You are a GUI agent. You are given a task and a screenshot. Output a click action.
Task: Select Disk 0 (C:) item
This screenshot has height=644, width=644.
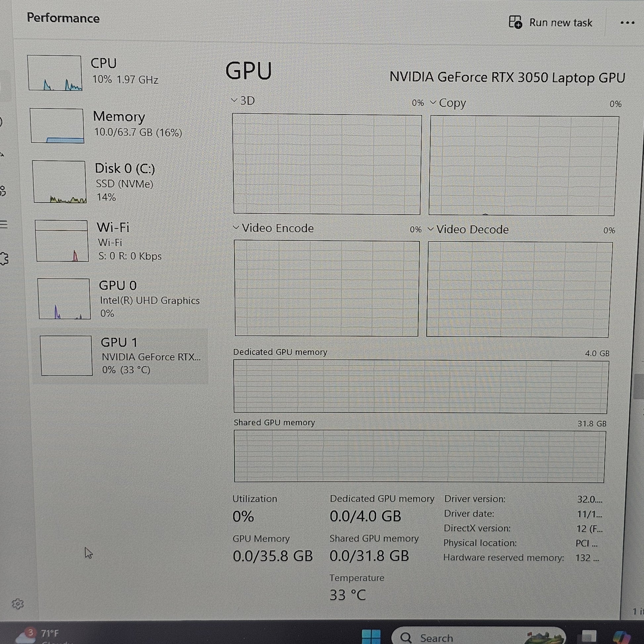click(x=119, y=182)
